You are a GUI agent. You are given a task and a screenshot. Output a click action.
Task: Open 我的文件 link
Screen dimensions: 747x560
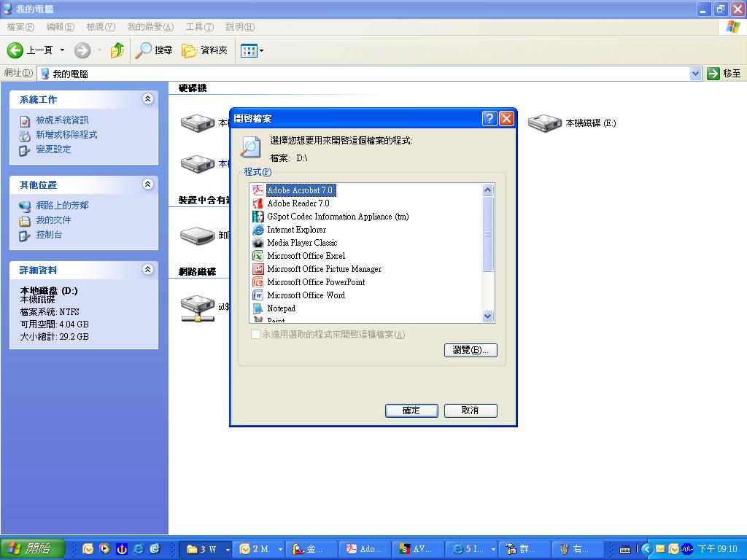[53, 220]
